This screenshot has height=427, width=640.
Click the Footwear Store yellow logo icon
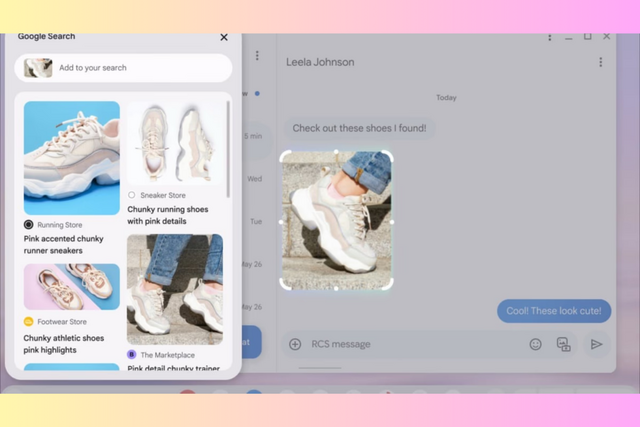click(28, 322)
